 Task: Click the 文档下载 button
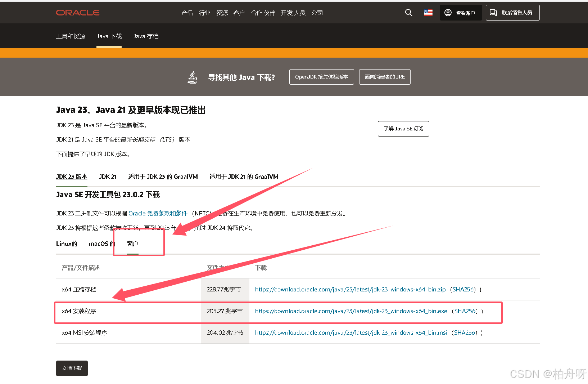point(72,368)
